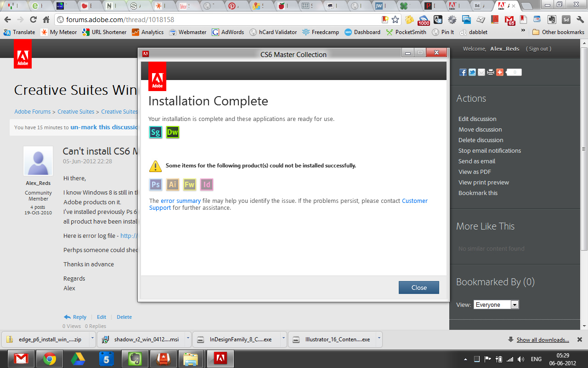
Task: Click Show all downloads link
Action: pyautogui.click(x=543, y=340)
